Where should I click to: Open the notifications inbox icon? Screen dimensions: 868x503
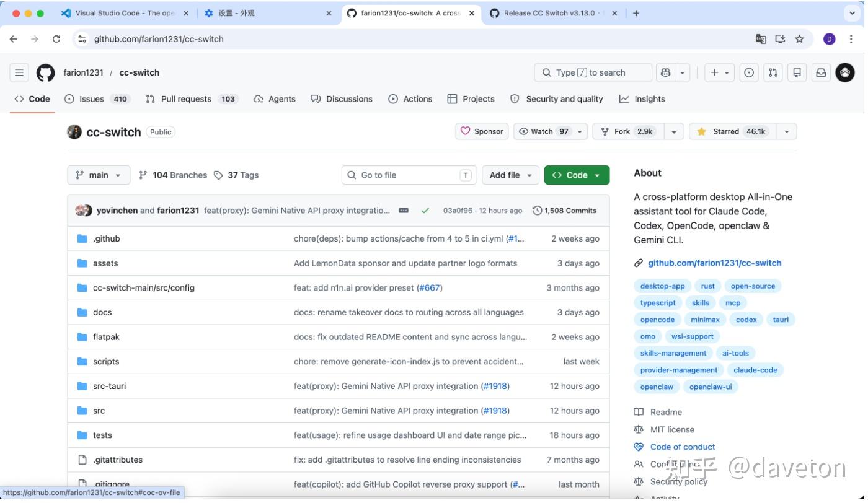coord(821,72)
